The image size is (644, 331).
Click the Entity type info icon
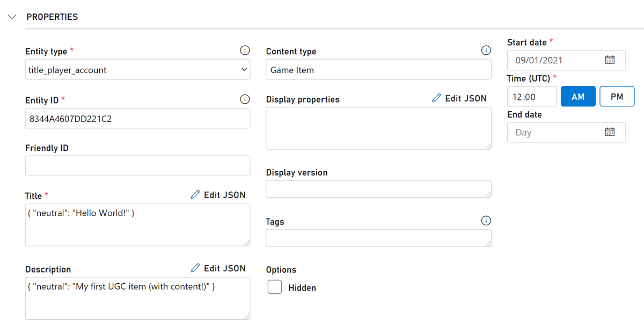coord(245,51)
